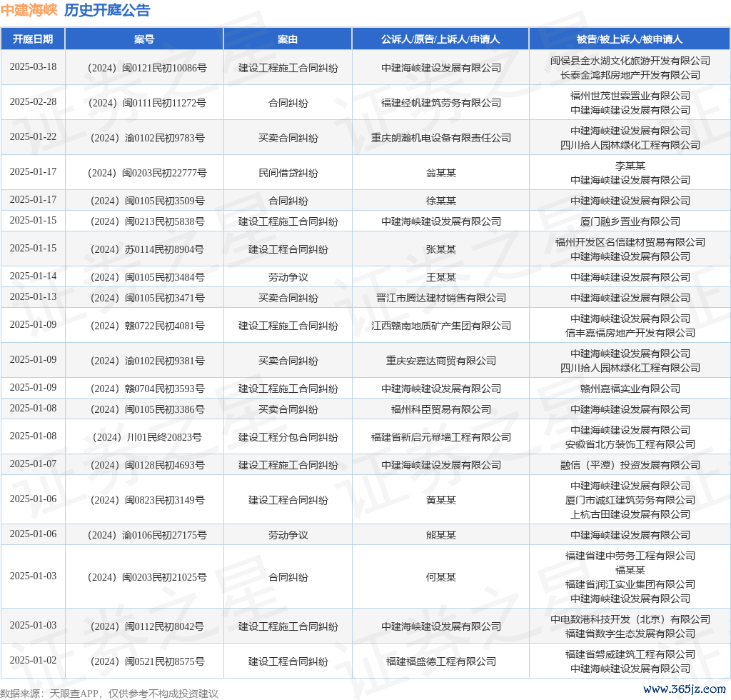731x700 pixels.
Task: Click defendant 福州开发区名信建材贸易有限公司
Action: (x=630, y=242)
